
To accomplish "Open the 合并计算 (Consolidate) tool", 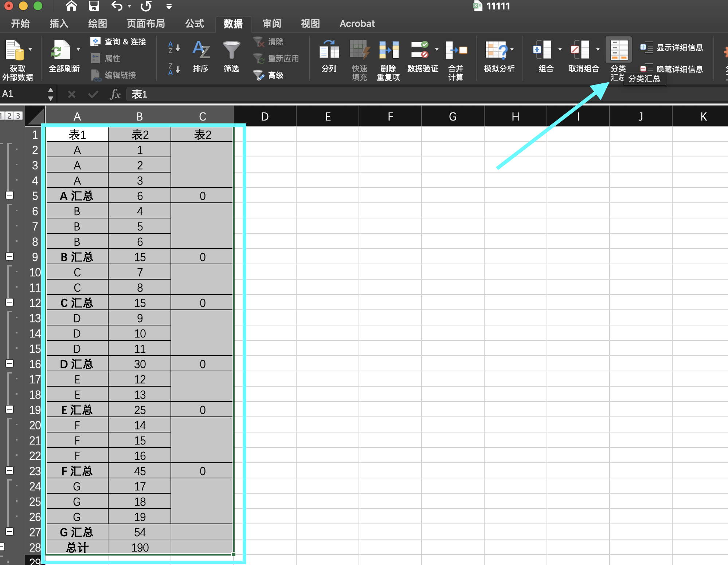I will (456, 58).
